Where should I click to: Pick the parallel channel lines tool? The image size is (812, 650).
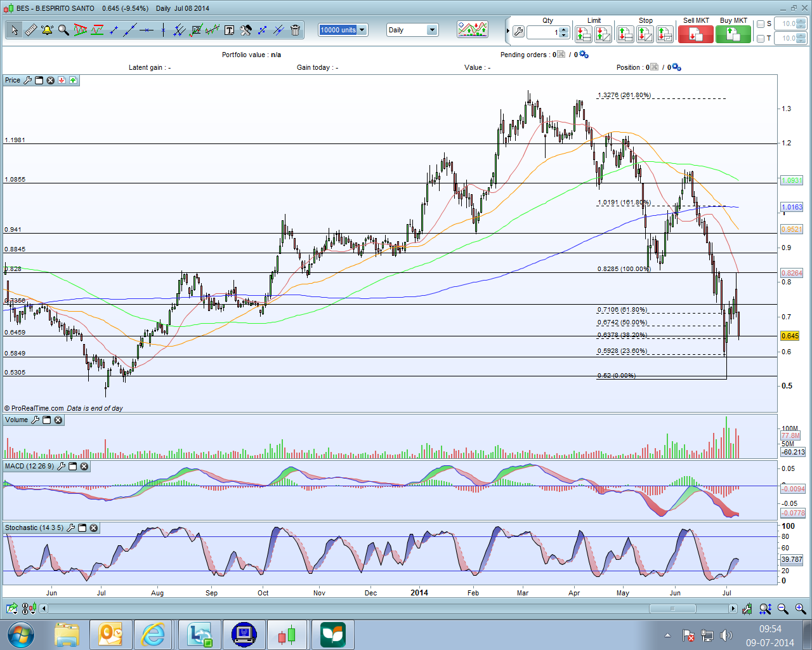click(180, 30)
